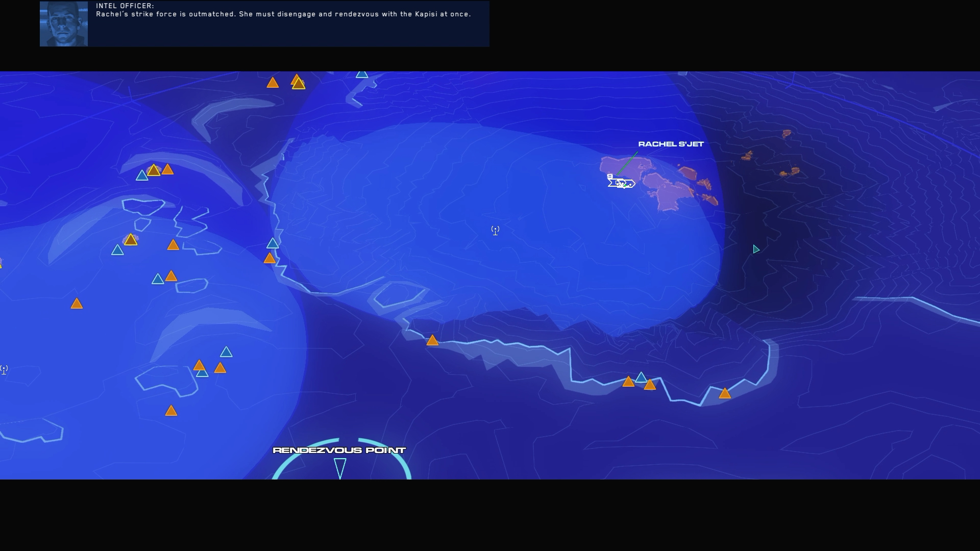This screenshot has height=551, width=980.
Task: Select the orange triangle left of the top yellow-outlined triangle
Action: [273, 83]
